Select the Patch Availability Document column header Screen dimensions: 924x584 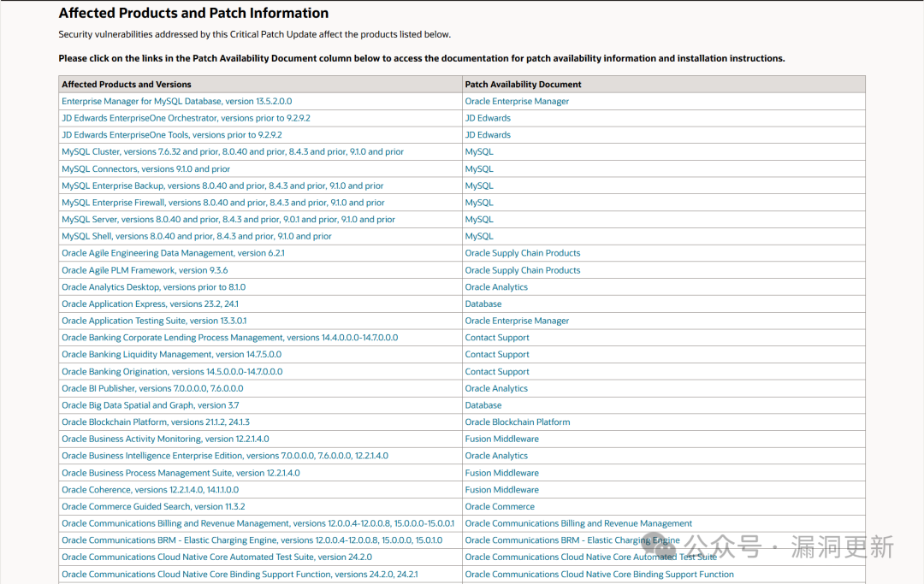[523, 84]
